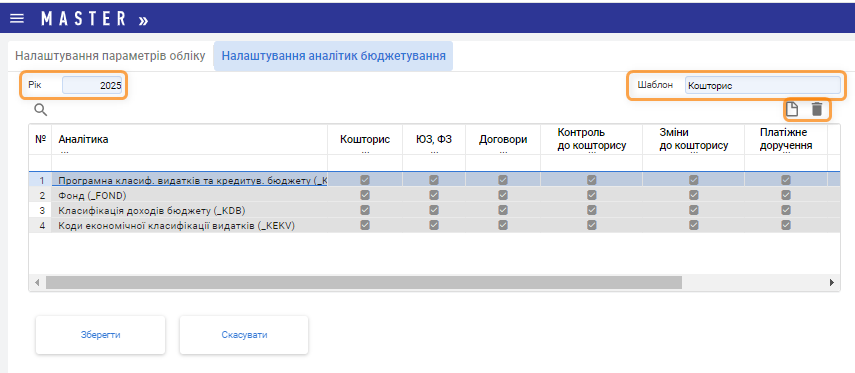
Task: Toggle Зміни до кошторису checkbox for _KDB
Action: click(694, 210)
